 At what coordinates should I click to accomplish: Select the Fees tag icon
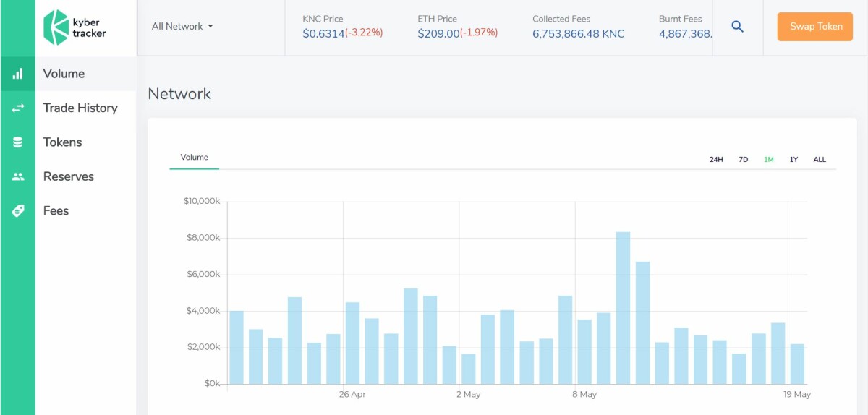coord(18,211)
